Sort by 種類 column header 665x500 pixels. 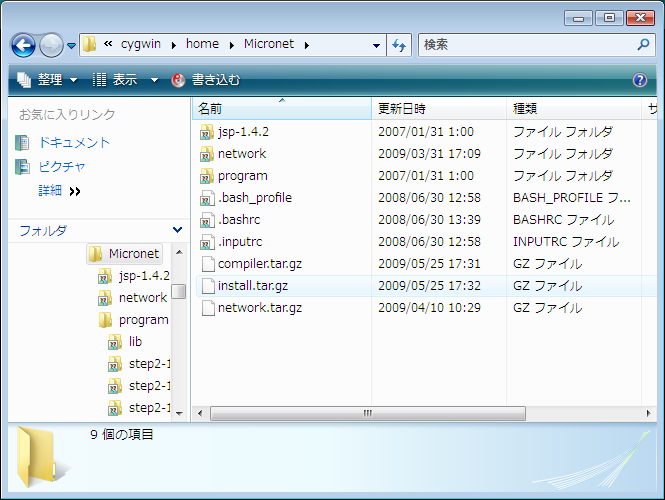click(x=574, y=109)
